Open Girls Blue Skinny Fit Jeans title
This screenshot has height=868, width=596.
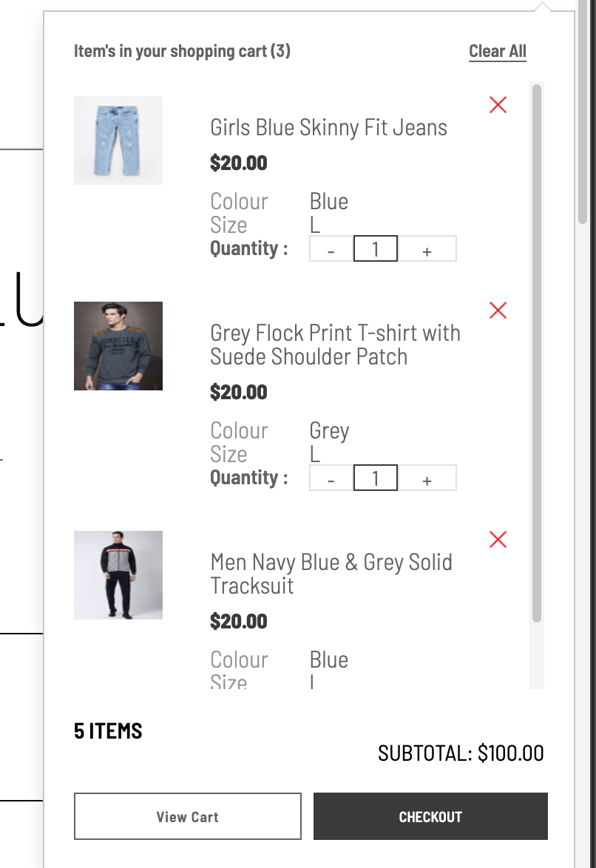click(329, 127)
